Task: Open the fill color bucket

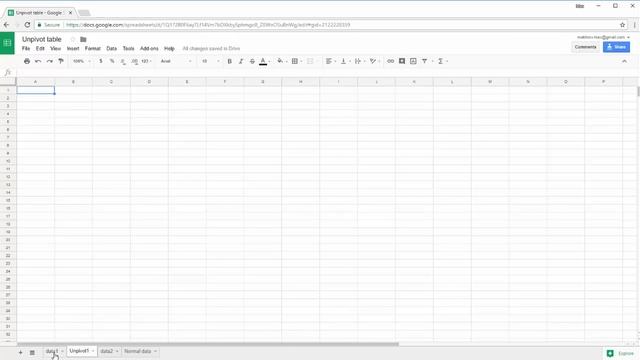Action: pyautogui.click(x=281, y=61)
